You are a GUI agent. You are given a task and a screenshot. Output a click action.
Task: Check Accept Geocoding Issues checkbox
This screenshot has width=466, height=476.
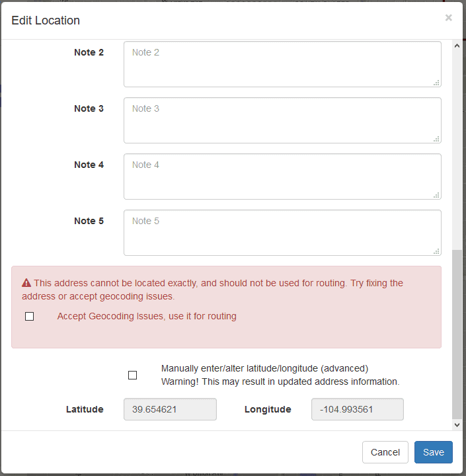click(30, 316)
